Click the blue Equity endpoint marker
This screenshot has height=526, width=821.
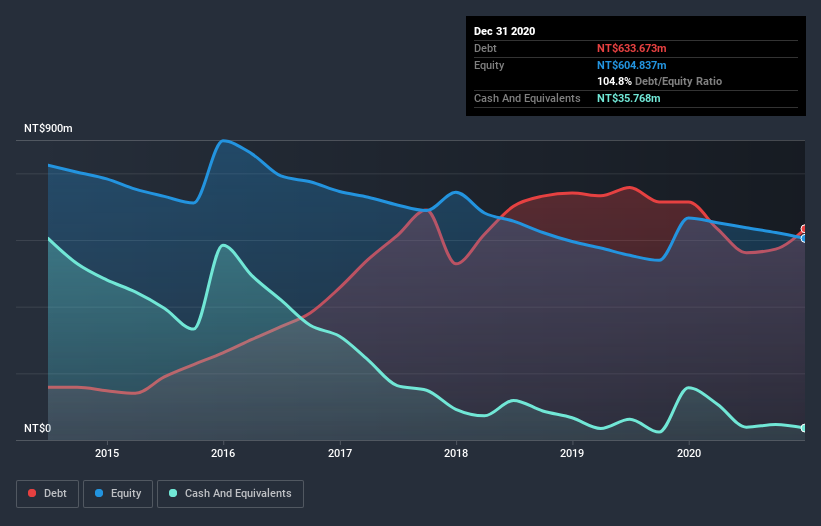(x=804, y=238)
